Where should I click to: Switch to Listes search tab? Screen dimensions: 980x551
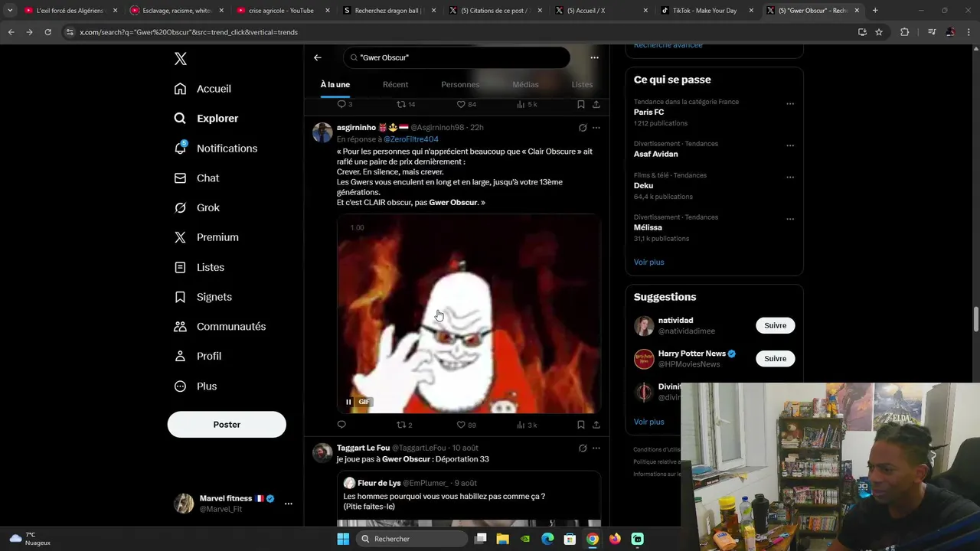582,85
